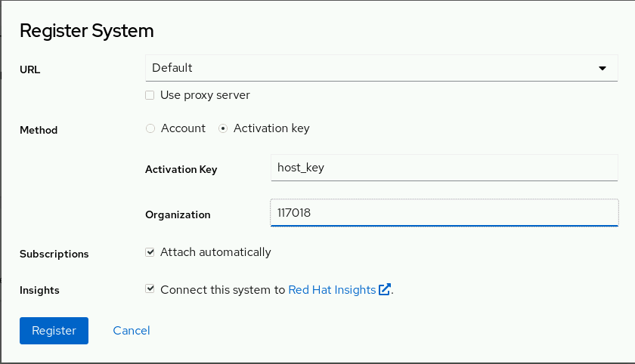Click the bold 'Activation Key' field label
The width and height of the screenshot is (635, 364).
pos(181,170)
